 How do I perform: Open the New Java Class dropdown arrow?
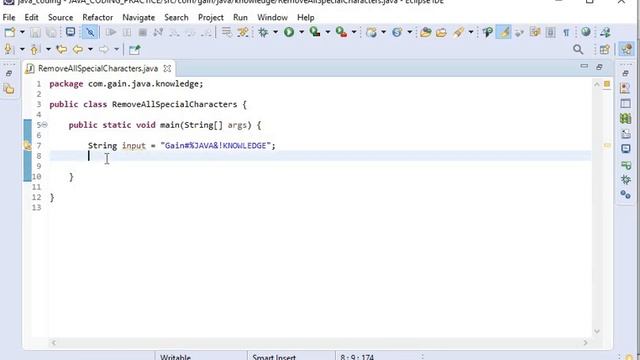pos(409,32)
